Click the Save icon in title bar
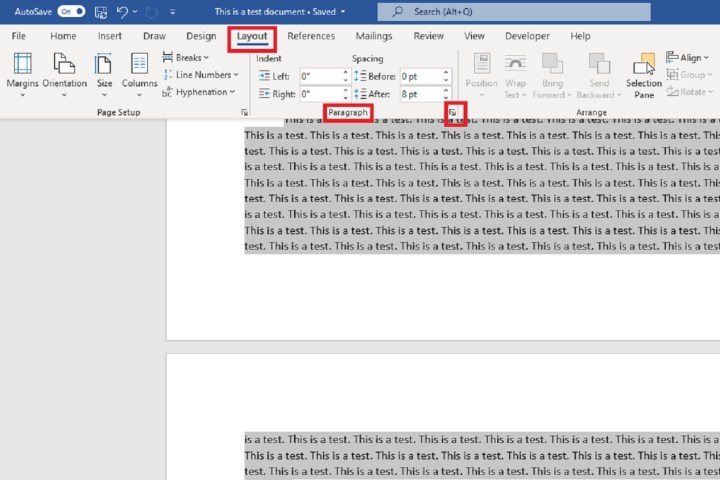 [100, 12]
